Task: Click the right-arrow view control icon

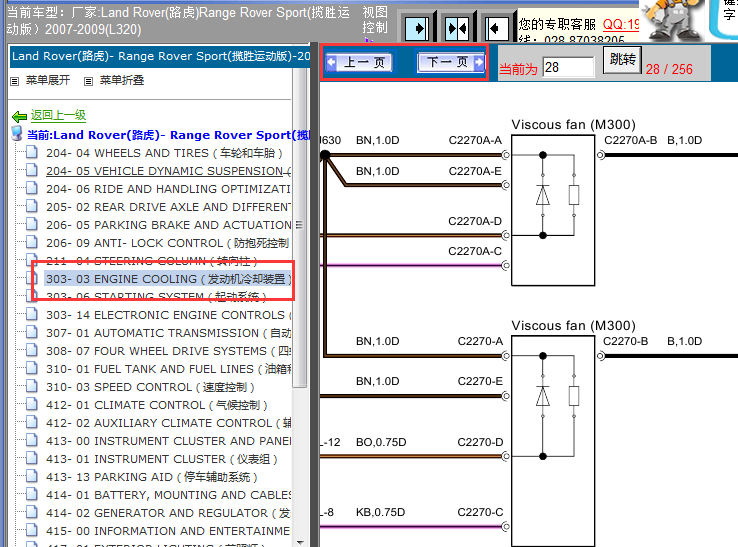Action: pyautogui.click(x=417, y=29)
